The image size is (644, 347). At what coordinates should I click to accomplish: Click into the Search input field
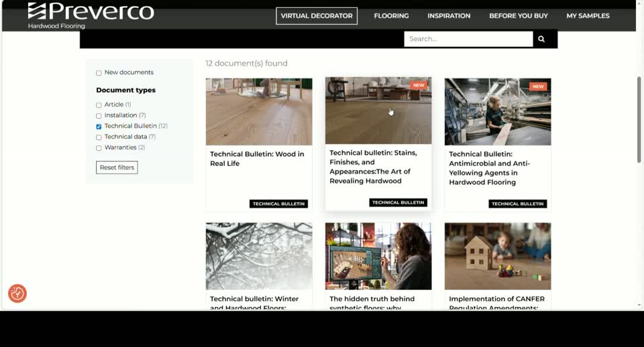(468, 39)
